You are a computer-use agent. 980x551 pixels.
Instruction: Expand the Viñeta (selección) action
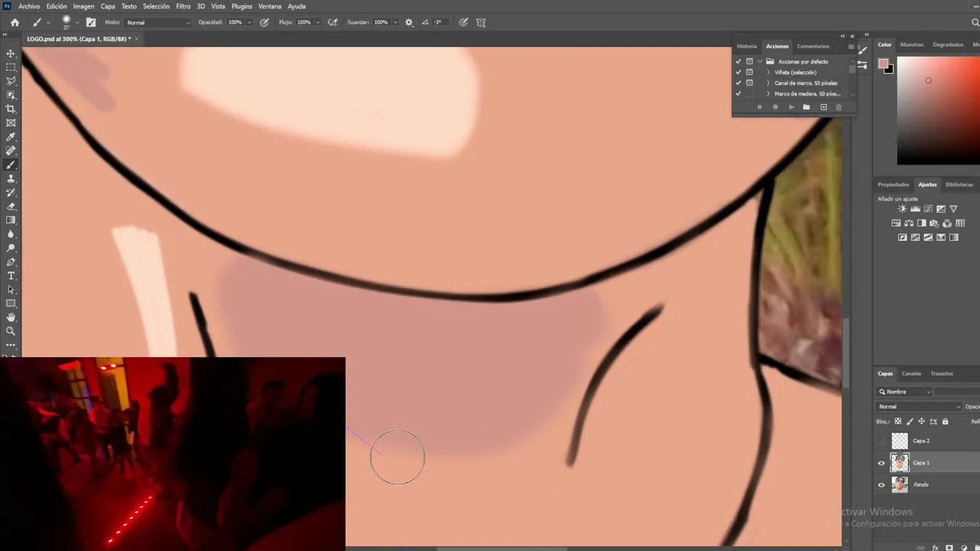[768, 72]
